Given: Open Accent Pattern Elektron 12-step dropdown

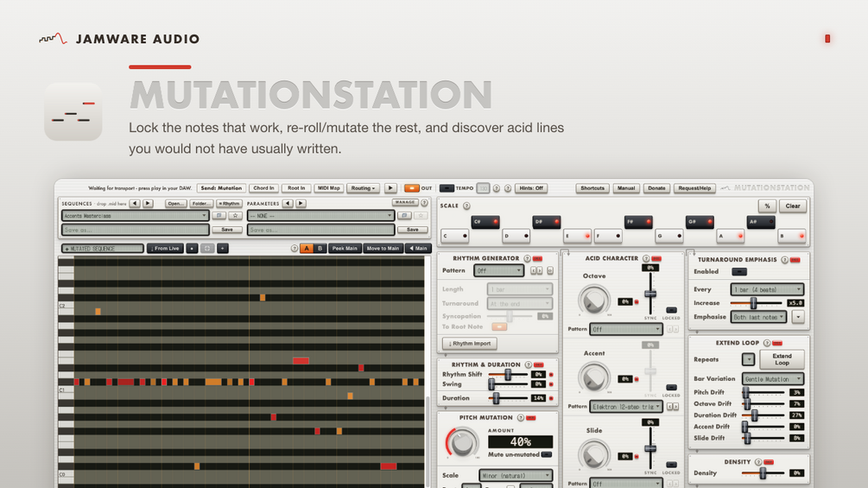Looking at the screenshot, I should point(626,407).
